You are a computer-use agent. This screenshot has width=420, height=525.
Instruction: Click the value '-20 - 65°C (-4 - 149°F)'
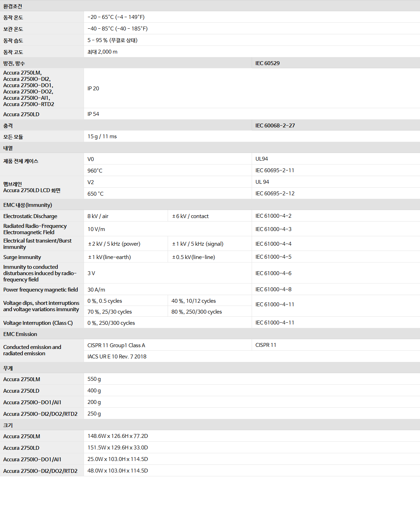(x=116, y=17)
